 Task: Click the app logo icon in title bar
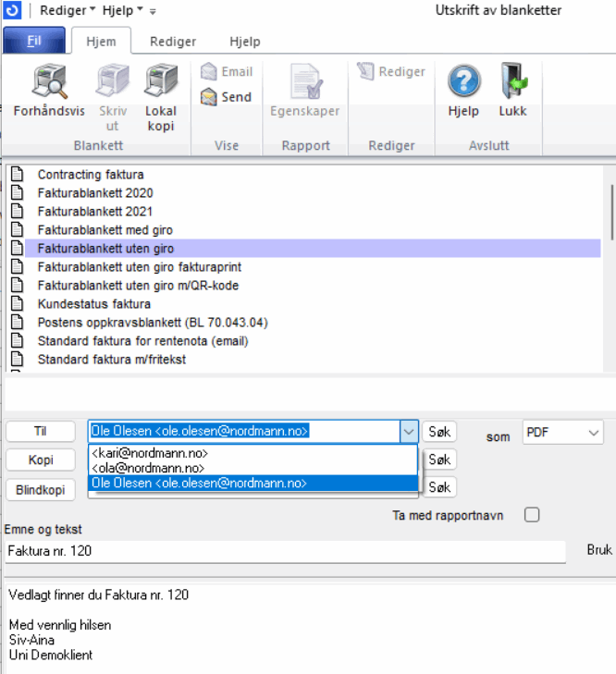coord(12,11)
